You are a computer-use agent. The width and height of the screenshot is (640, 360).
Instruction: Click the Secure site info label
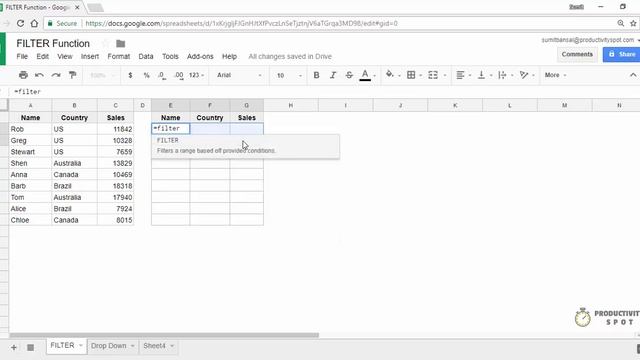pyautogui.click(x=62, y=24)
